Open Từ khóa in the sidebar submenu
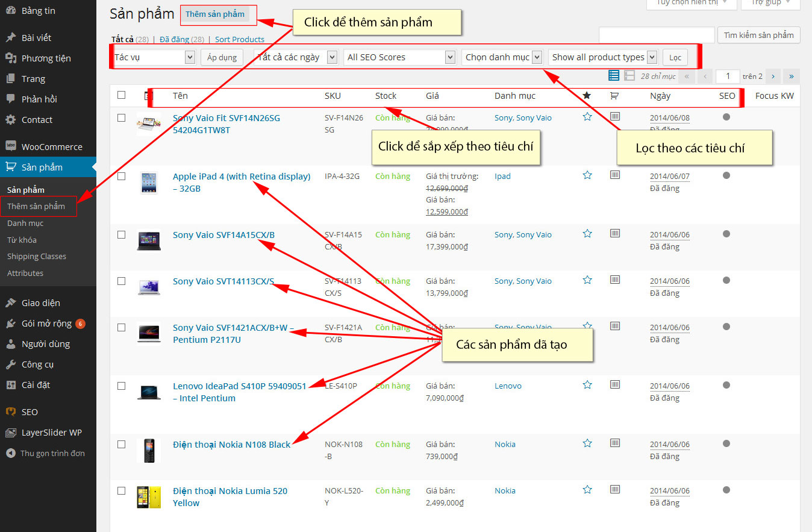The height and width of the screenshot is (532, 812). click(22, 240)
